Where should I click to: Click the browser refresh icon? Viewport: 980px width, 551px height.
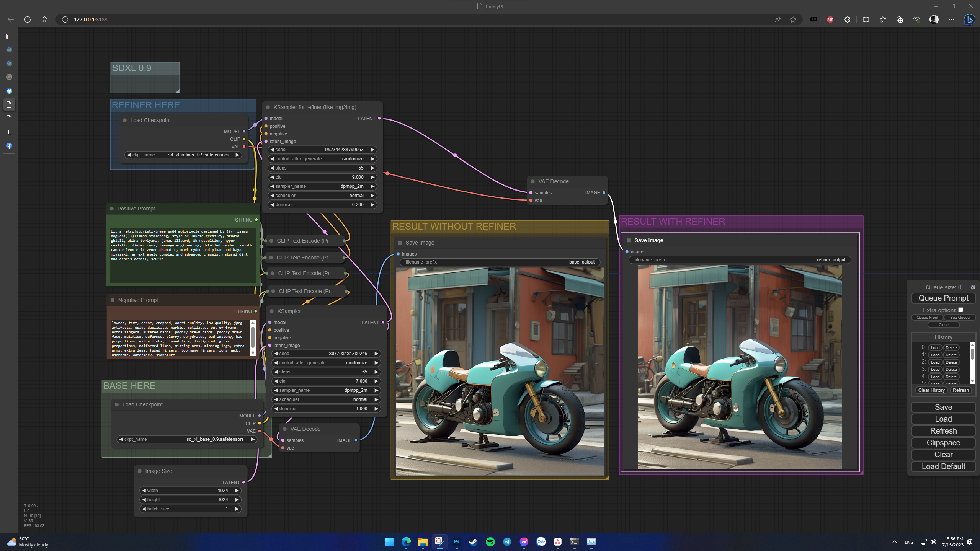click(27, 20)
